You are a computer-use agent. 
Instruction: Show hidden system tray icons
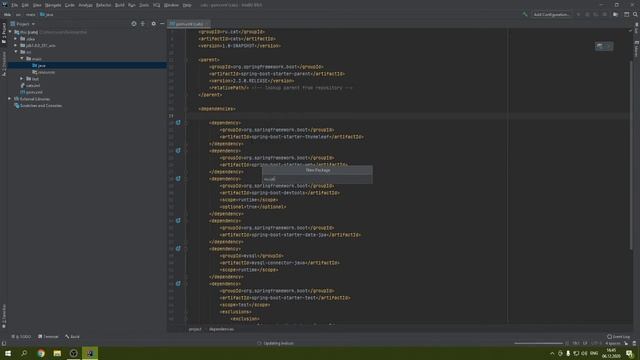click(552, 353)
